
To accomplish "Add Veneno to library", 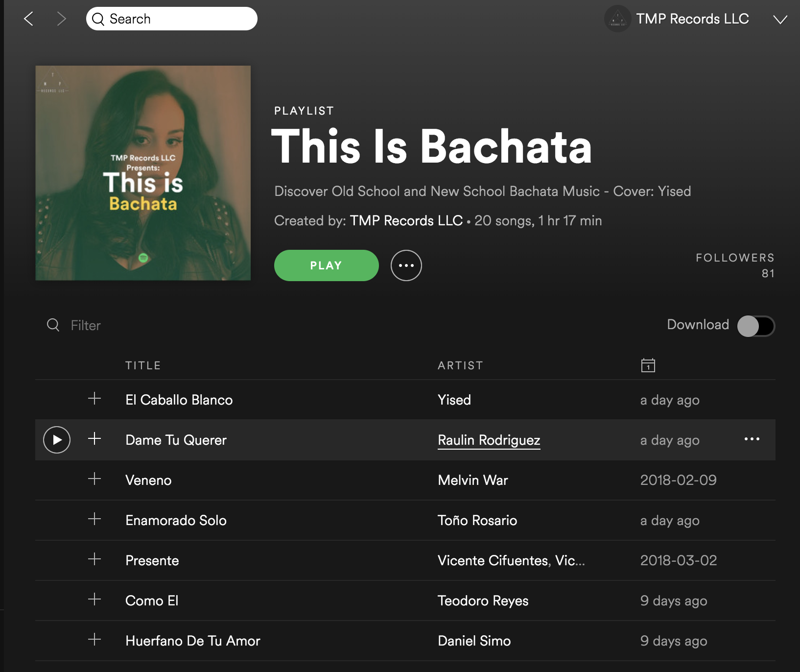I will tap(94, 479).
